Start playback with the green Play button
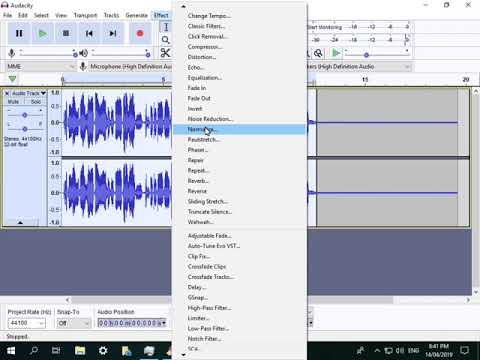The height and width of the screenshot is (360, 480). (42, 33)
